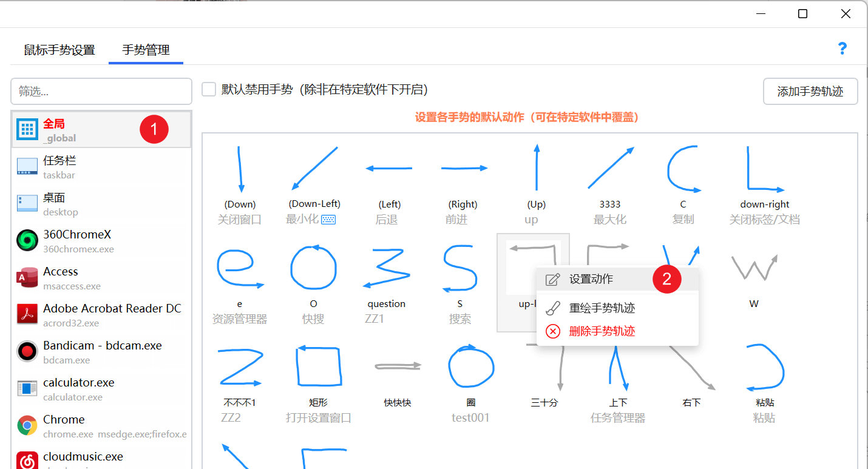Image resolution: width=868 pixels, height=469 pixels.
Task: Select the 圈 circle gesture
Action: pos(471,366)
